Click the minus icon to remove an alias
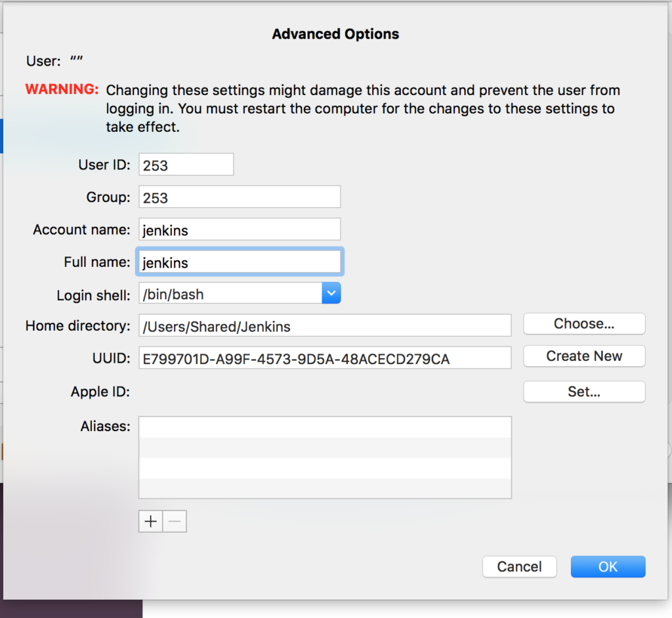Viewport: 672px width, 618px height. (x=174, y=520)
